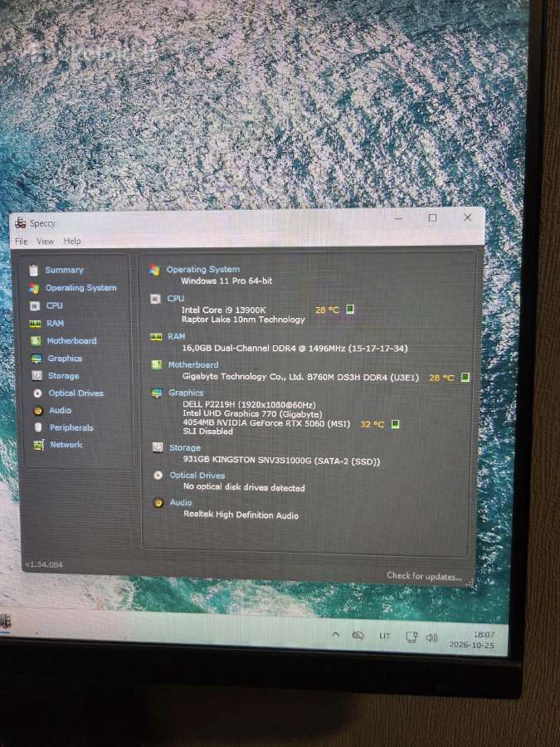The image size is (560, 747).
Task: Maximize the Speccy window
Action: tap(432, 218)
